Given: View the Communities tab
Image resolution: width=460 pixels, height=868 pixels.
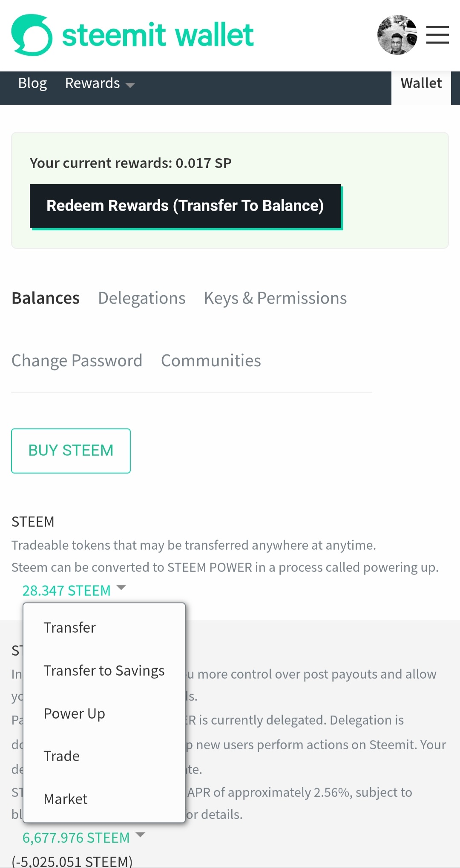Looking at the screenshot, I should click(211, 361).
